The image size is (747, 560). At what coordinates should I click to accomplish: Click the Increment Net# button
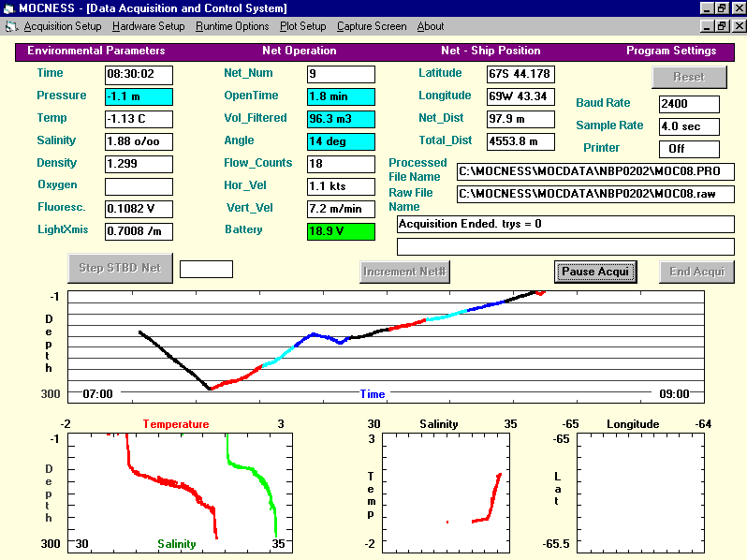click(404, 272)
